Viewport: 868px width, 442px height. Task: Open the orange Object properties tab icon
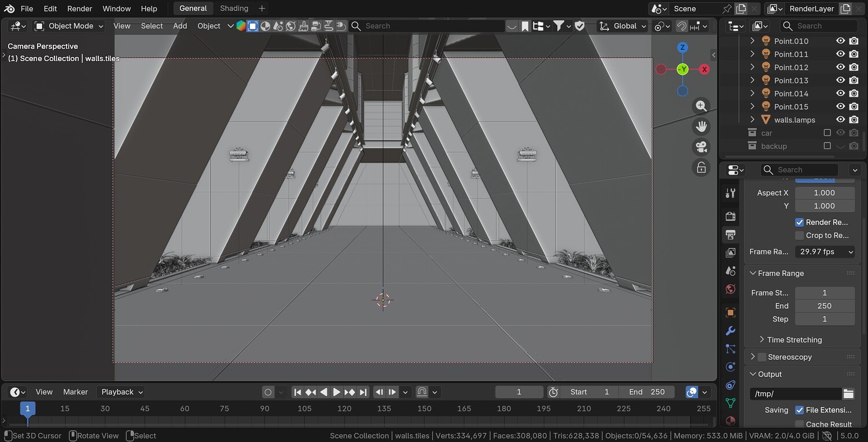click(730, 312)
